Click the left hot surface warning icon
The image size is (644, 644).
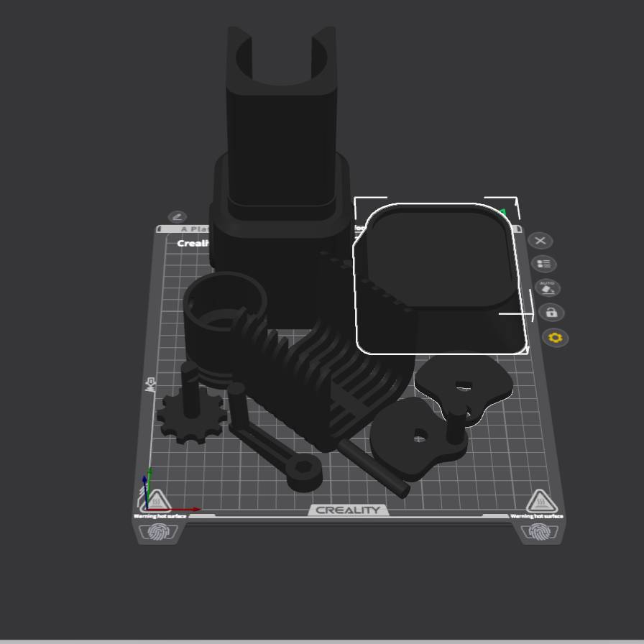(x=158, y=501)
